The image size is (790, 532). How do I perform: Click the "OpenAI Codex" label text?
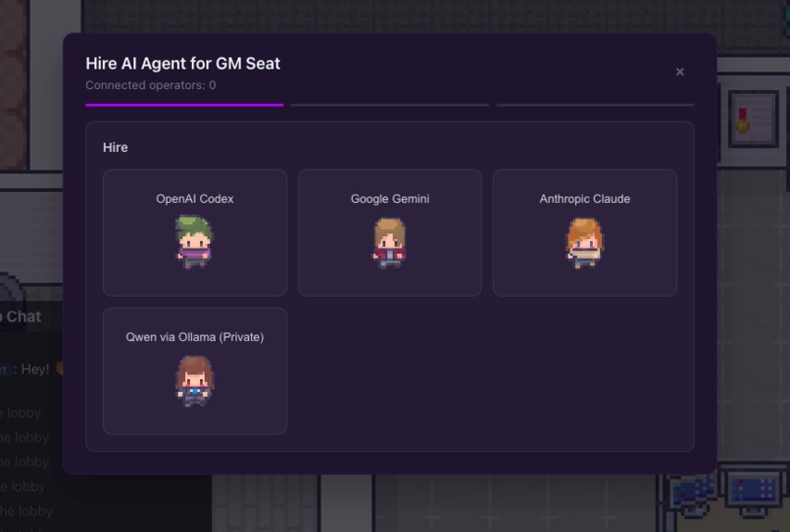pyautogui.click(x=195, y=199)
